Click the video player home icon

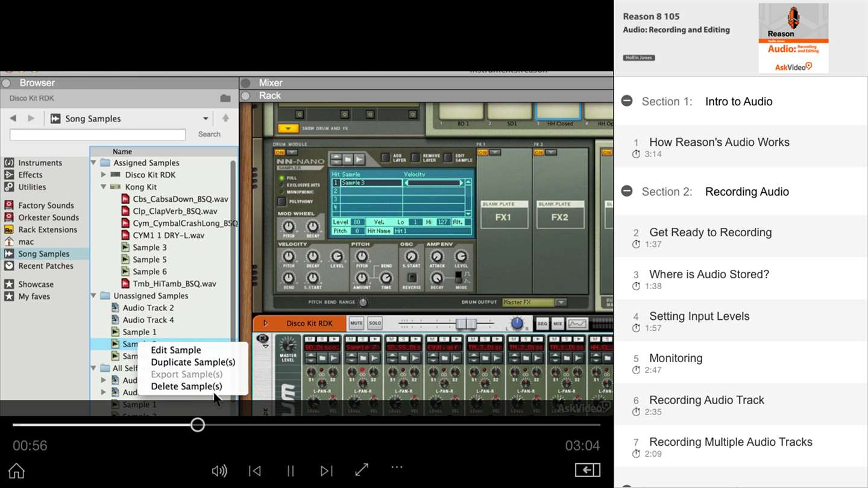click(16, 471)
